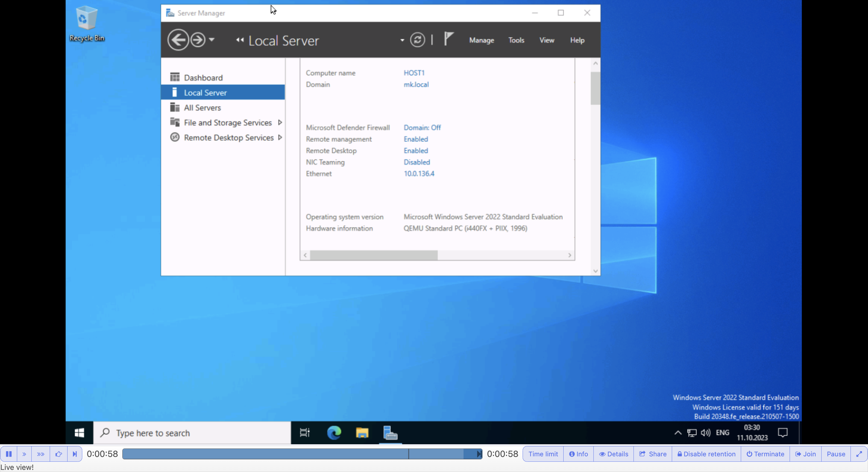Screen dimensions: 868x472
Task: Open the notifications flag in Server Manager
Action: (x=448, y=39)
